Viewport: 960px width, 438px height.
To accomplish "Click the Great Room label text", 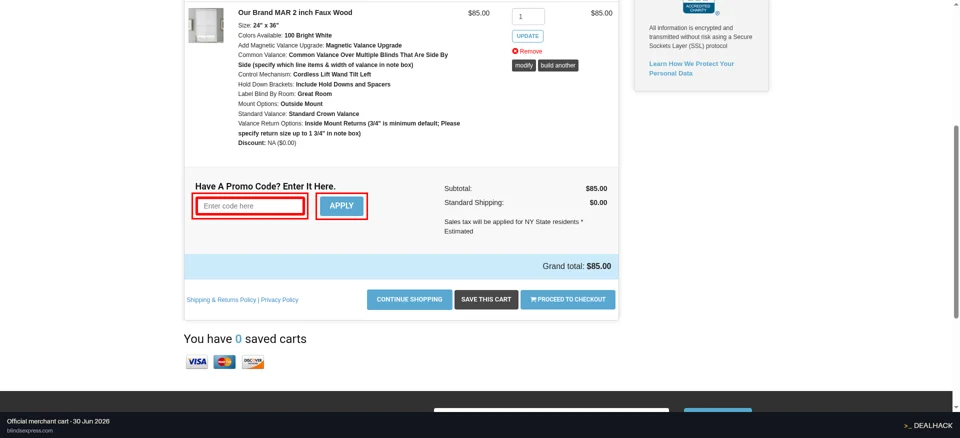I will pyautogui.click(x=315, y=94).
